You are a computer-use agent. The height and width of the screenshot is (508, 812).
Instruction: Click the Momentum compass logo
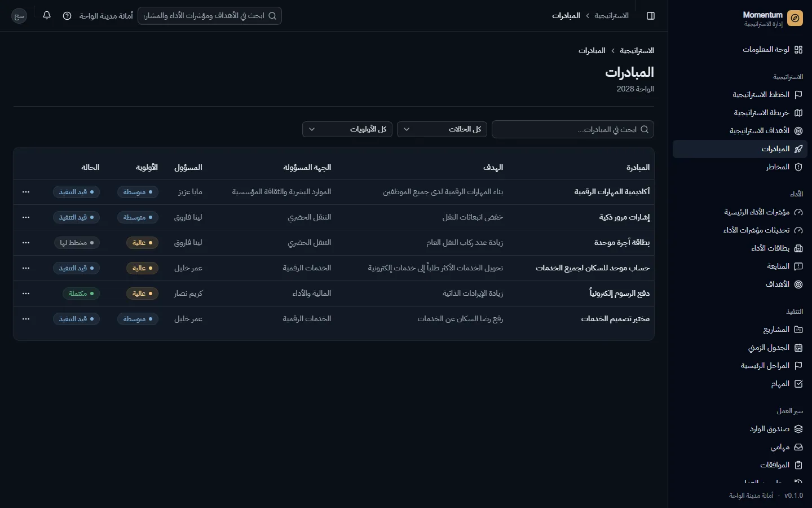(795, 19)
